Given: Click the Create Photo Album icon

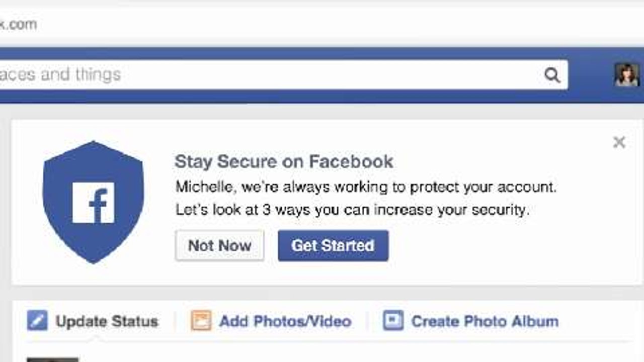Looking at the screenshot, I should pyautogui.click(x=393, y=320).
